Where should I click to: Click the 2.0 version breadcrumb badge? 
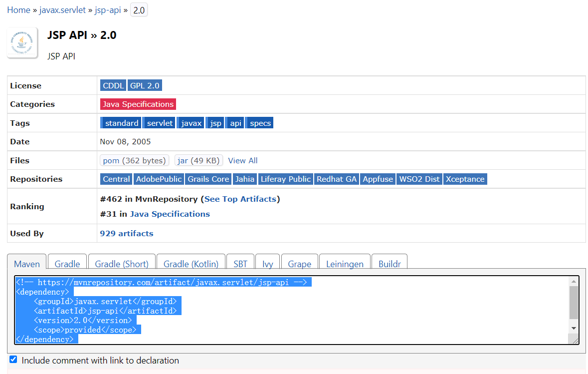139,10
